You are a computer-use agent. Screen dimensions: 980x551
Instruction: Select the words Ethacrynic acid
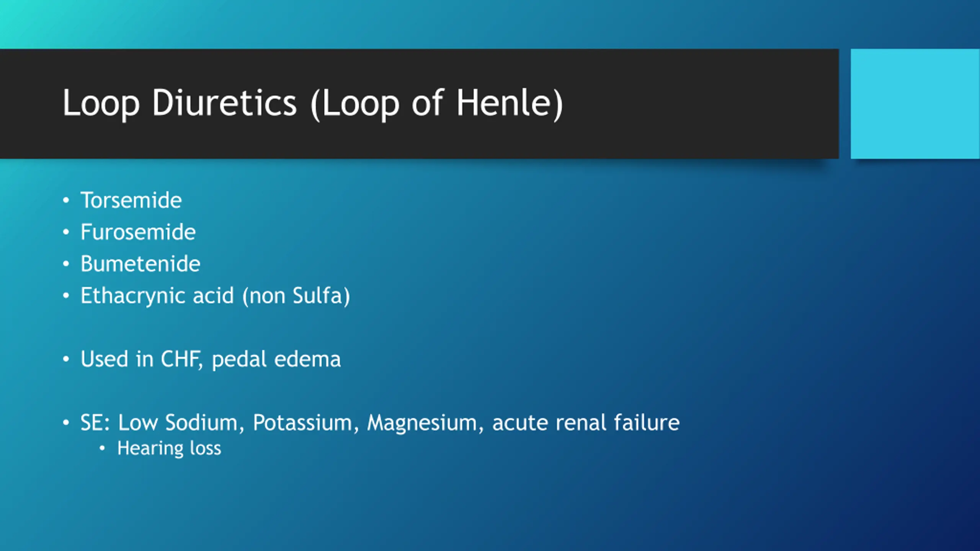(157, 296)
